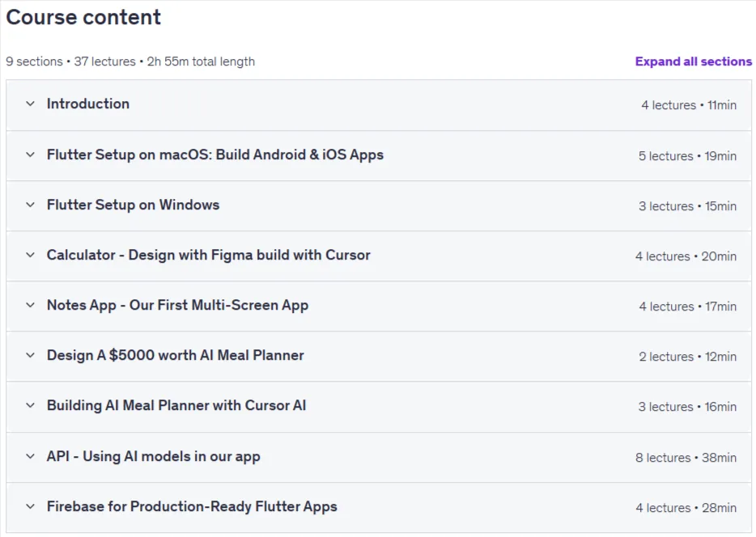Click '4 lectures • 11min' in Introduction row
This screenshot has width=756, height=537.
(689, 105)
